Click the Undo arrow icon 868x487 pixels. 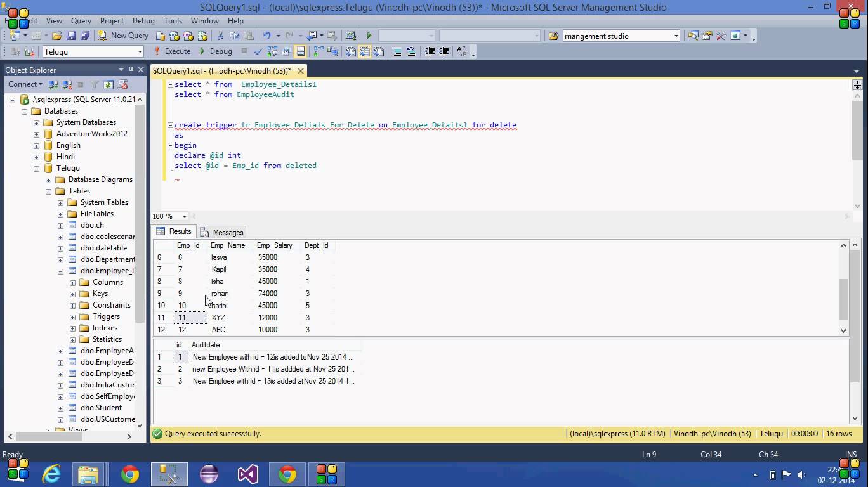[266, 36]
